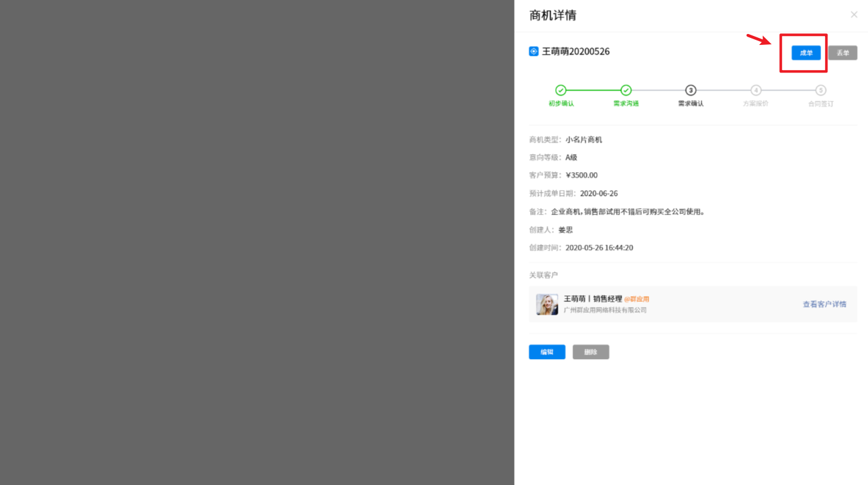The width and height of the screenshot is (868, 485).
Task: Mark the opportunity as 成单
Action: (806, 53)
